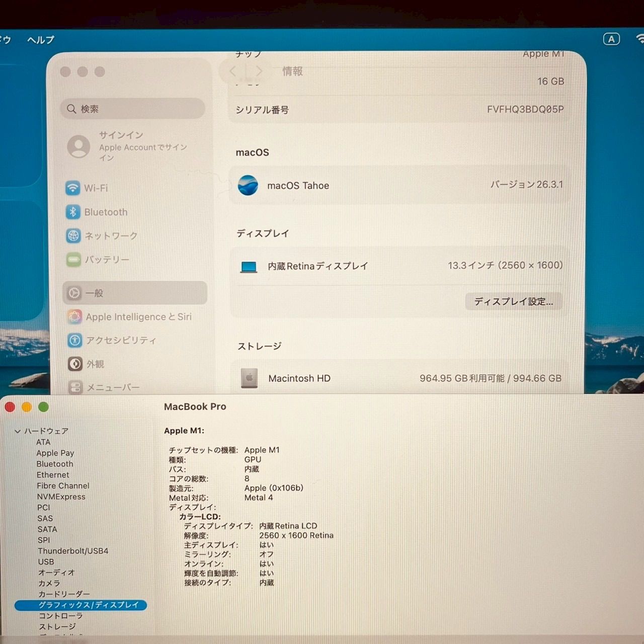Click バージョン 26.3.1 version text
The height and width of the screenshot is (644, 644).
pyautogui.click(x=526, y=185)
